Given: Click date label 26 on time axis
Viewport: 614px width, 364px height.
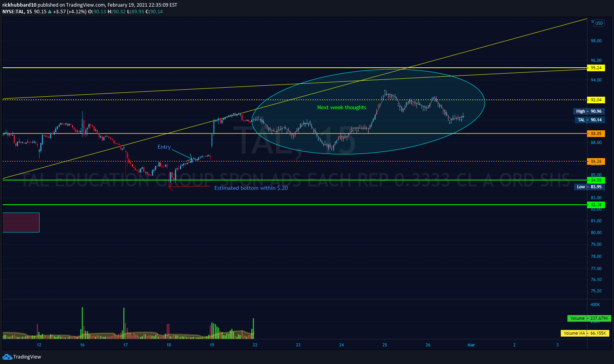Looking at the screenshot, I should (428, 345).
